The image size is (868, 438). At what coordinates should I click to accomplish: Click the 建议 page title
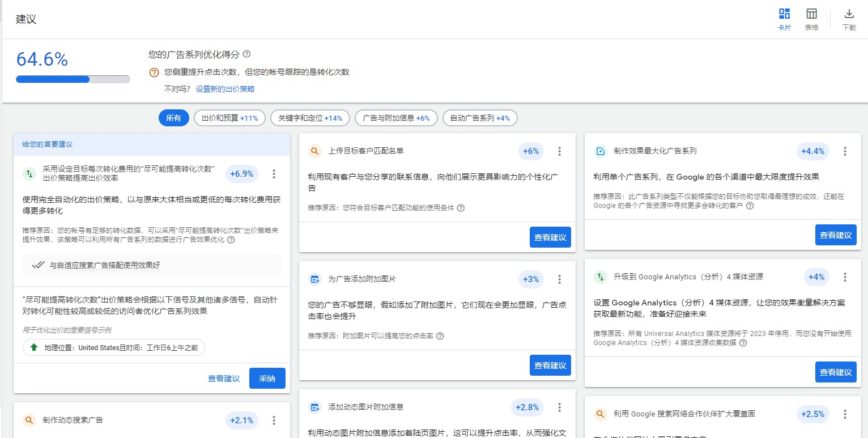coord(26,19)
